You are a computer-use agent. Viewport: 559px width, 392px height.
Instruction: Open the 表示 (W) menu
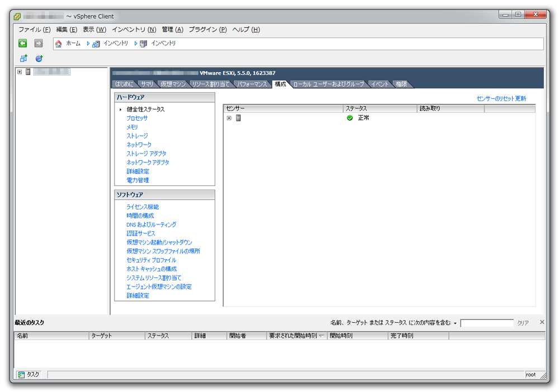click(94, 30)
